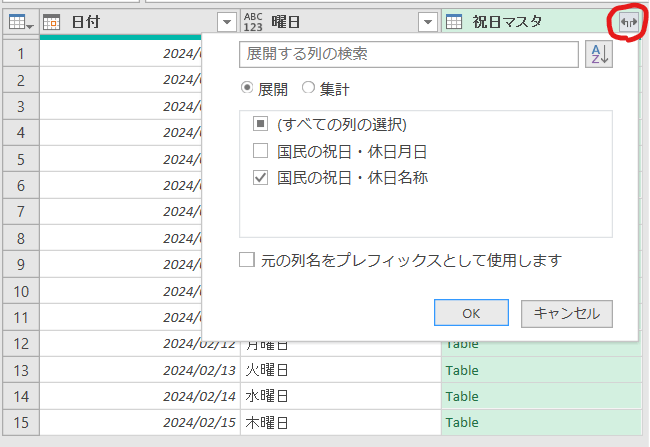The image size is (650, 447).
Task: Open the 曜日 column filter dropdown
Action: 427,21
